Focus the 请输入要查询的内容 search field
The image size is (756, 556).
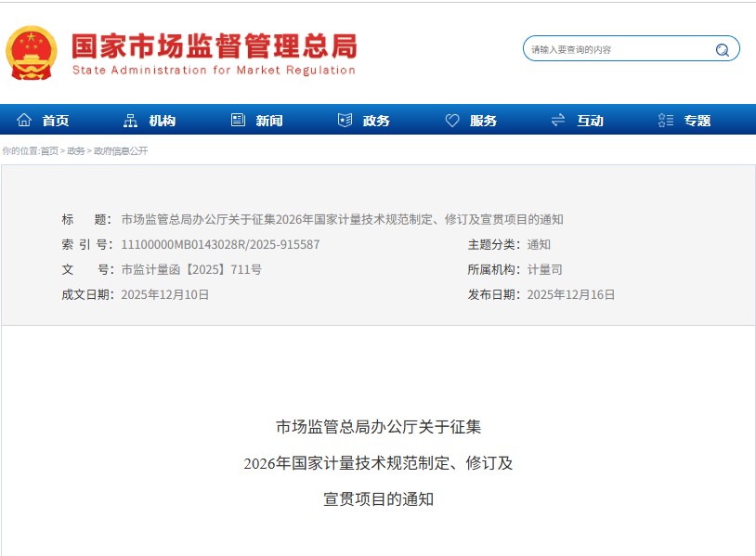[616, 50]
